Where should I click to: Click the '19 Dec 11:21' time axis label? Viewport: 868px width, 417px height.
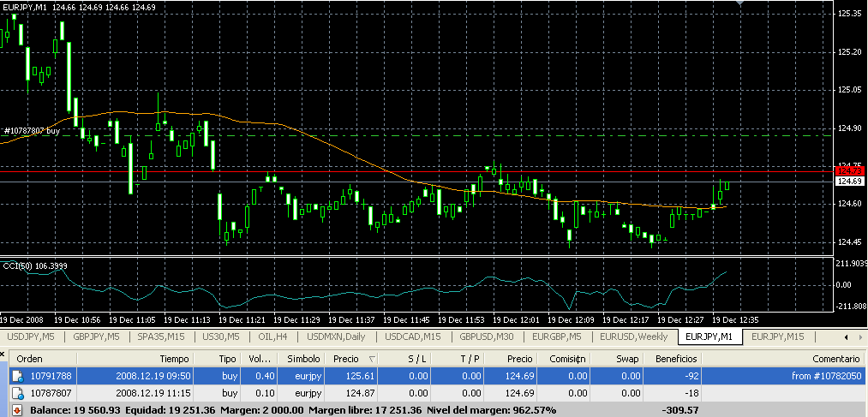[x=242, y=320]
